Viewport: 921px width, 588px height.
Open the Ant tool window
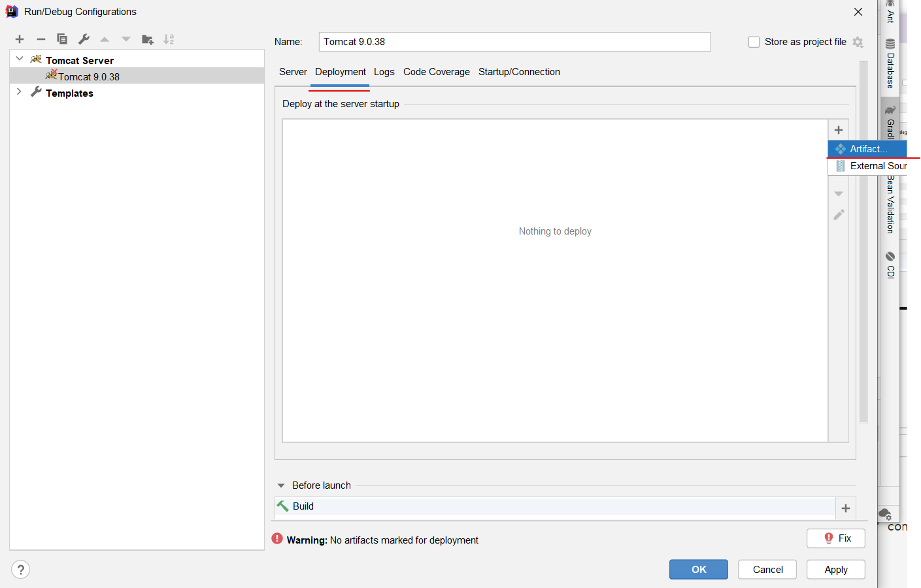click(x=890, y=12)
